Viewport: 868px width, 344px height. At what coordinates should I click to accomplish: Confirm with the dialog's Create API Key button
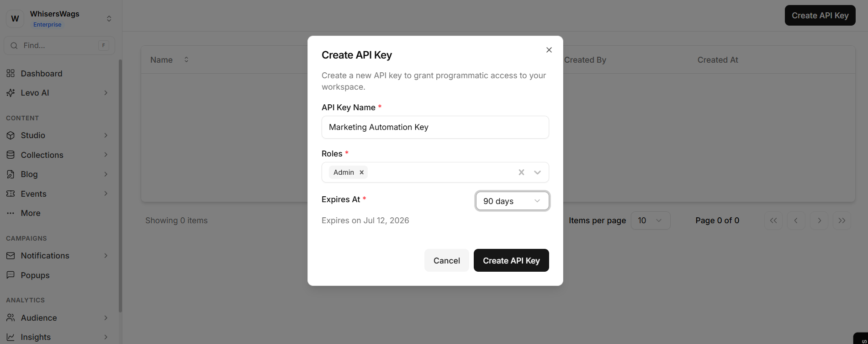pos(511,261)
